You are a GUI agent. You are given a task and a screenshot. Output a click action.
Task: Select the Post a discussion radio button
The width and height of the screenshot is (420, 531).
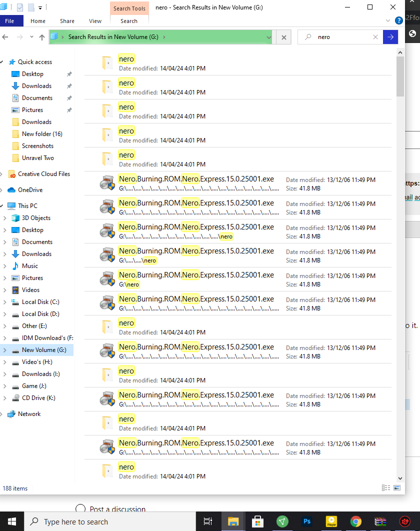[80, 508]
